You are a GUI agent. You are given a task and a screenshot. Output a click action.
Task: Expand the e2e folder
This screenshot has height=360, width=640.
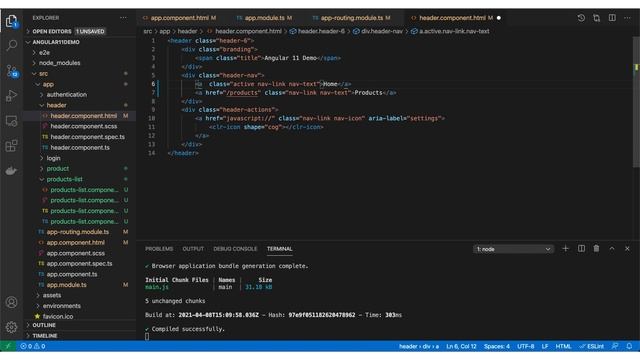click(80, 53)
